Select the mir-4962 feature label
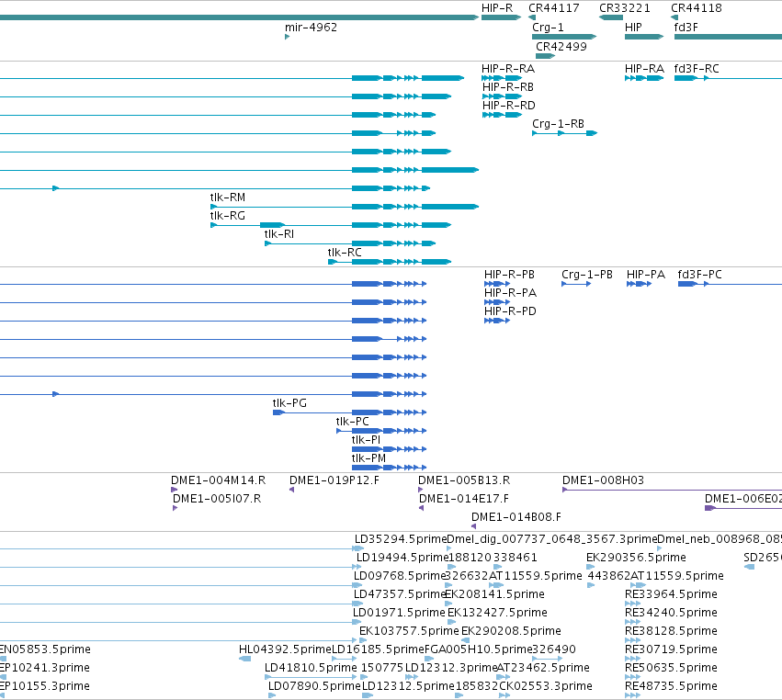The image size is (782, 700). [311, 28]
